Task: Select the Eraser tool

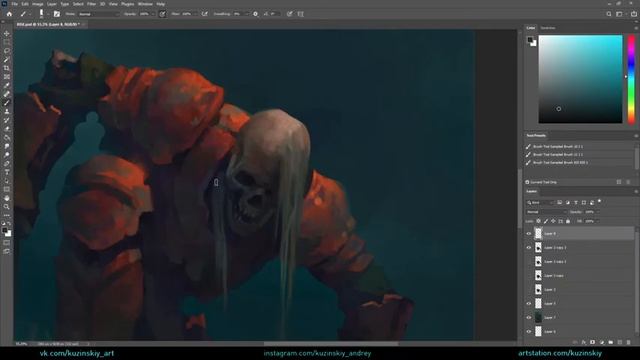Action: (x=7, y=129)
